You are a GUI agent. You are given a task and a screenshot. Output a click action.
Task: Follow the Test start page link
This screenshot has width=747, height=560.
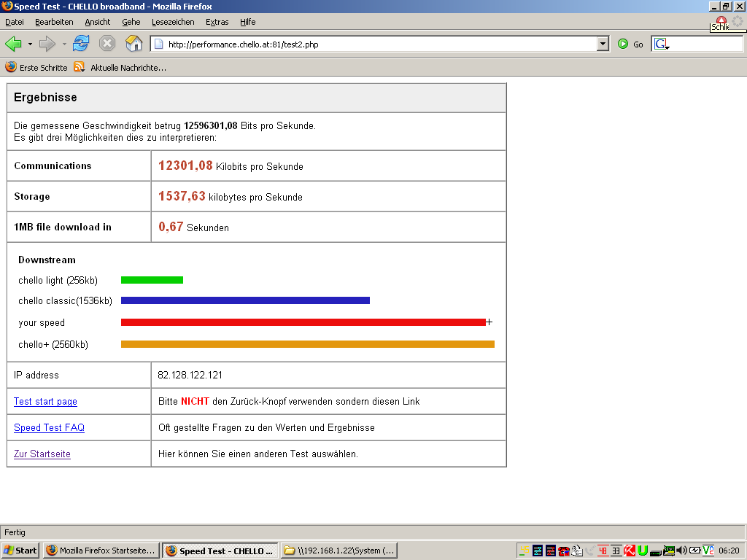tap(45, 402)
